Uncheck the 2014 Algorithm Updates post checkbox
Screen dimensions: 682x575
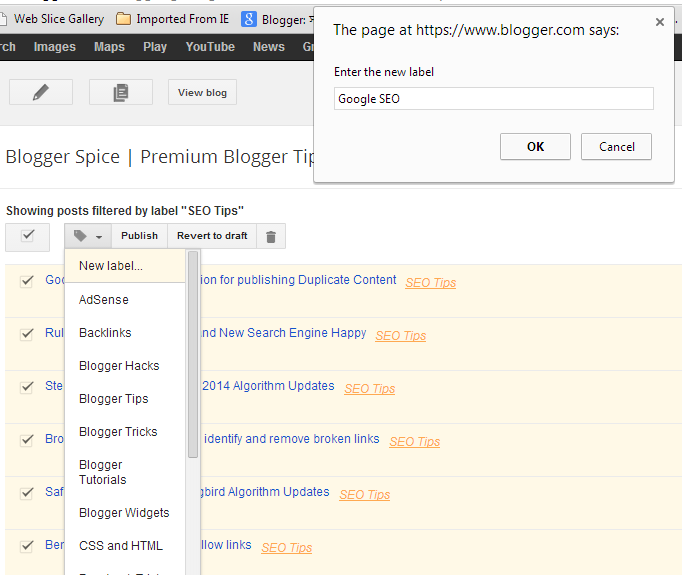pos(27,387)
